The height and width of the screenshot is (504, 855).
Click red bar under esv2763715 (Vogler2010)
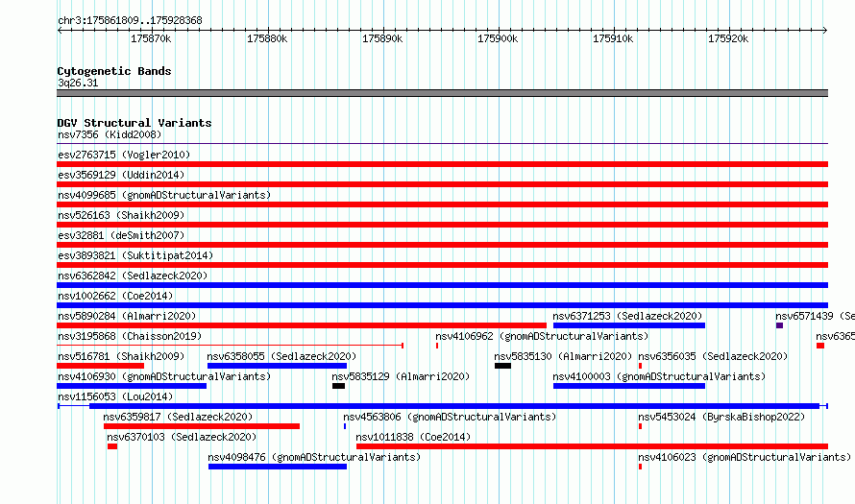[442, 164]
